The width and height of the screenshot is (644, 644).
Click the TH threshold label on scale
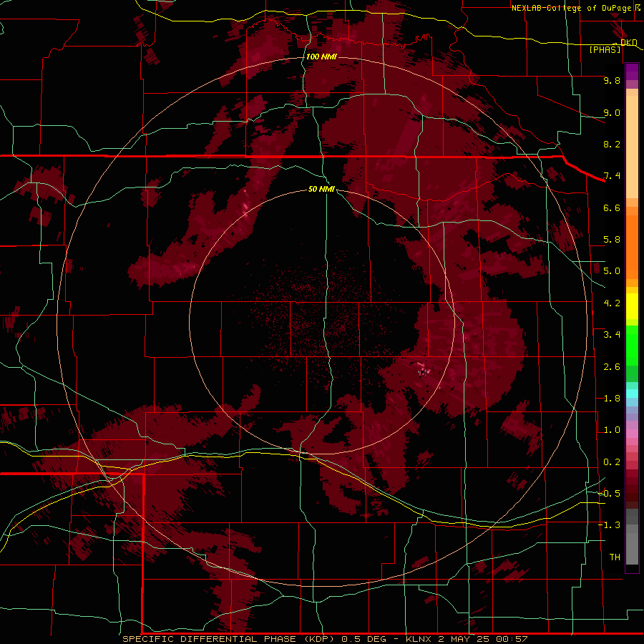tap(615, 557)
